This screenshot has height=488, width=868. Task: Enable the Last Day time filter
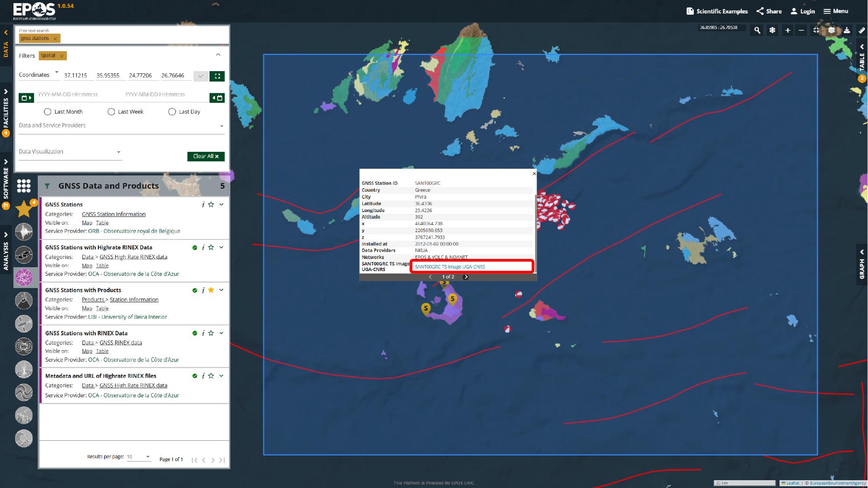point(172,111)
